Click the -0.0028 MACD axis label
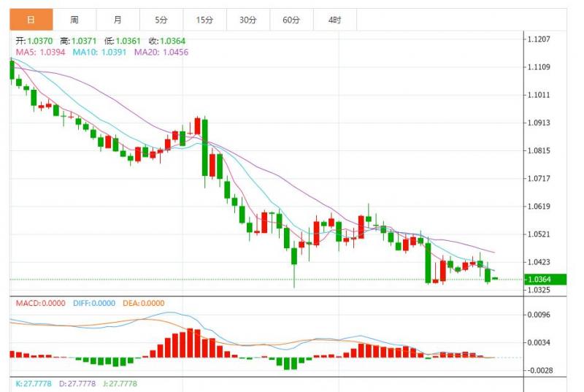This screenshot has height=392, width=584. [x=539, y=370]
